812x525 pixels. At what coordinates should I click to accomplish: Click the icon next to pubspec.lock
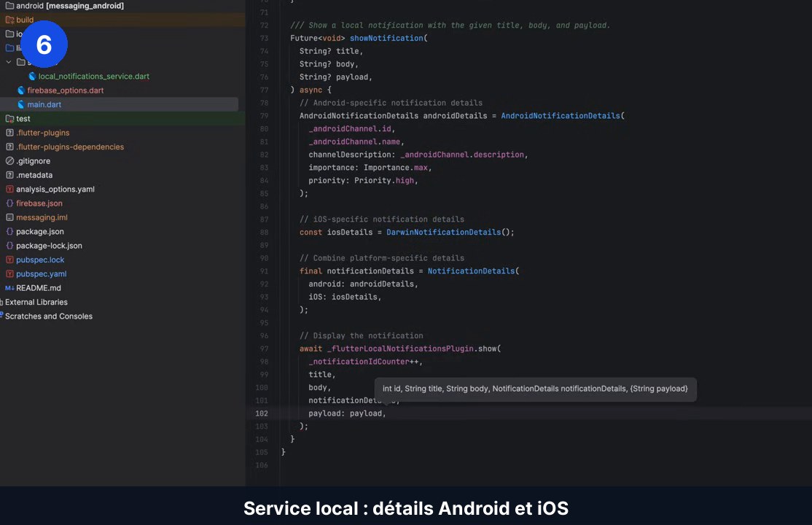point(9,260)
